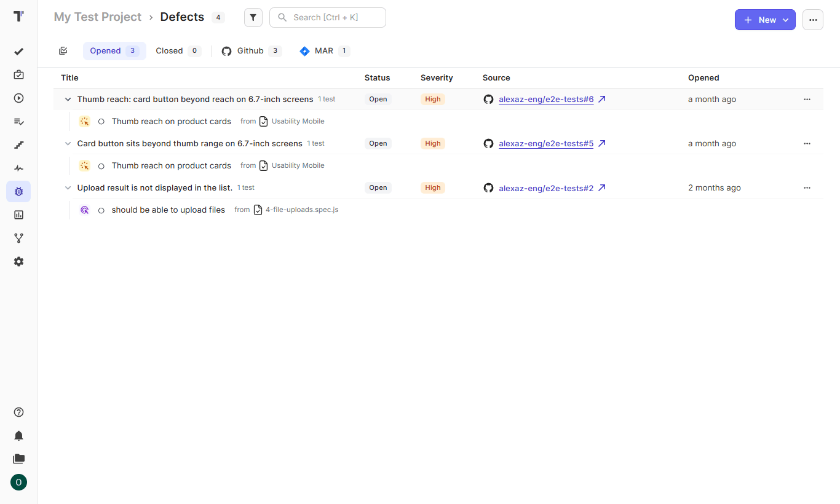This screenshot has height=504, width=840.
Task: Open the three-dot menu for e2e-tests#2 row
Action: [x=807, y=188]
